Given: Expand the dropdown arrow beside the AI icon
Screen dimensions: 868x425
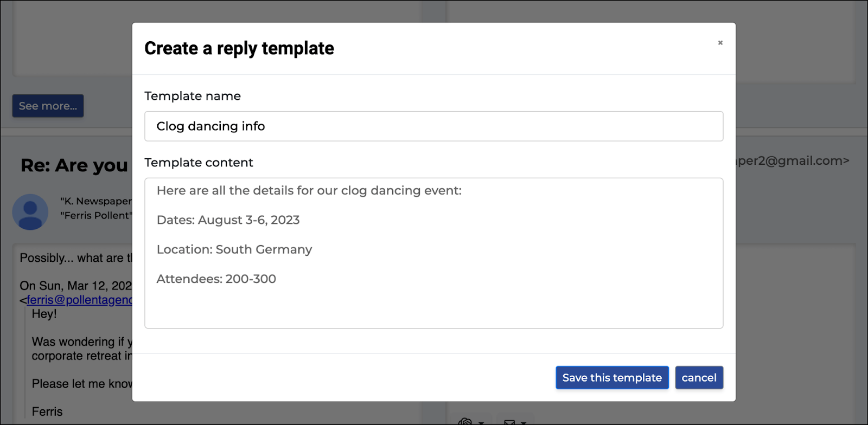Looking at the screenshot, I should click(x=481, y=423).
